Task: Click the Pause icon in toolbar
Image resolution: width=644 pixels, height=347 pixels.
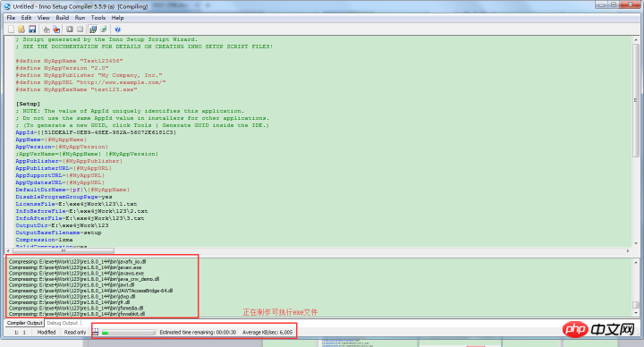Action: tap(80, 30)
